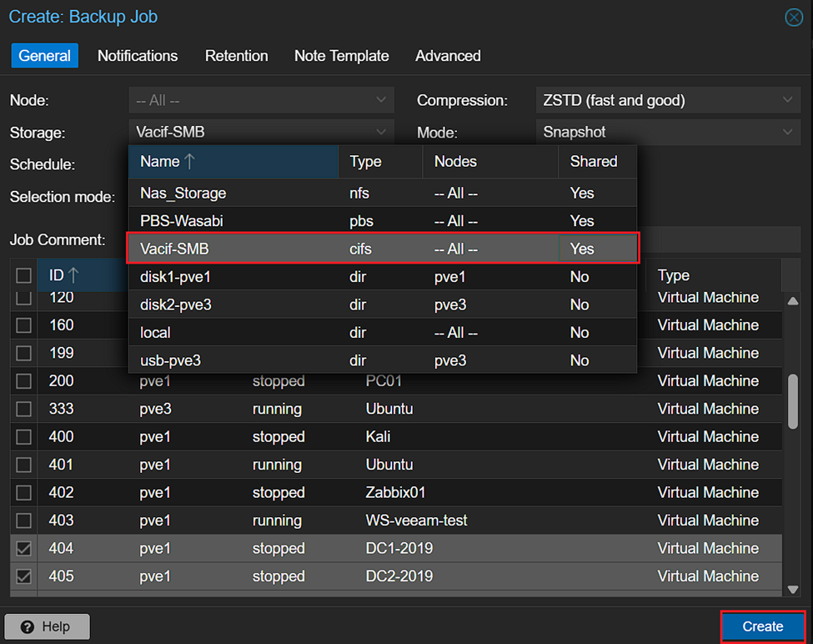Expand the Compression dropdown
The height and width of the screenshot is (644, 813).
coord(787,100)
